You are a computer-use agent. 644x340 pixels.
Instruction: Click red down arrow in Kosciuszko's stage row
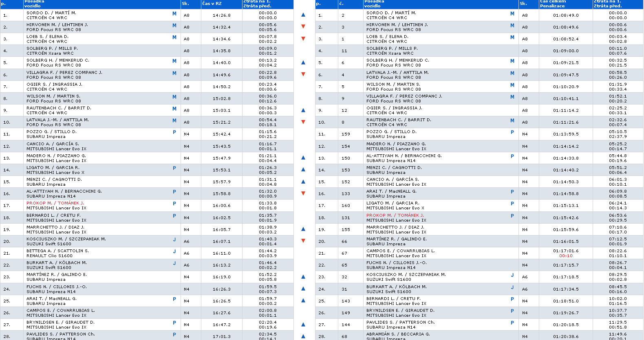(x=303, y=241)
